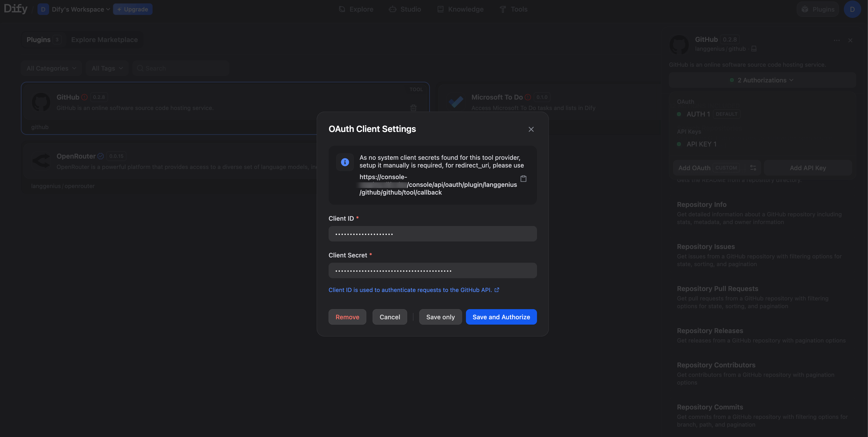Open OAuth custom settings sliders icon
Image resolution: width=868 pixels, height=437 pixels.
tap(753, 168)
